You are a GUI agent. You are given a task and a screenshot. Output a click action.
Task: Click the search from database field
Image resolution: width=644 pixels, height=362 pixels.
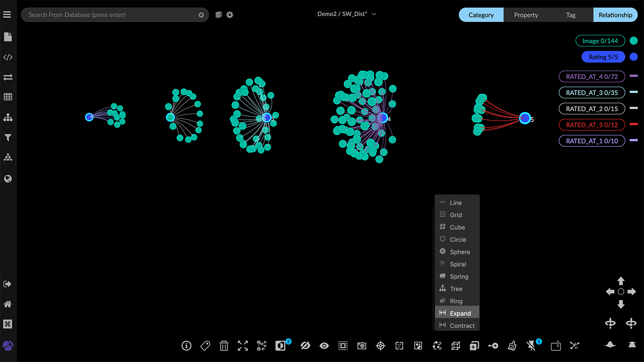[112, 15]
